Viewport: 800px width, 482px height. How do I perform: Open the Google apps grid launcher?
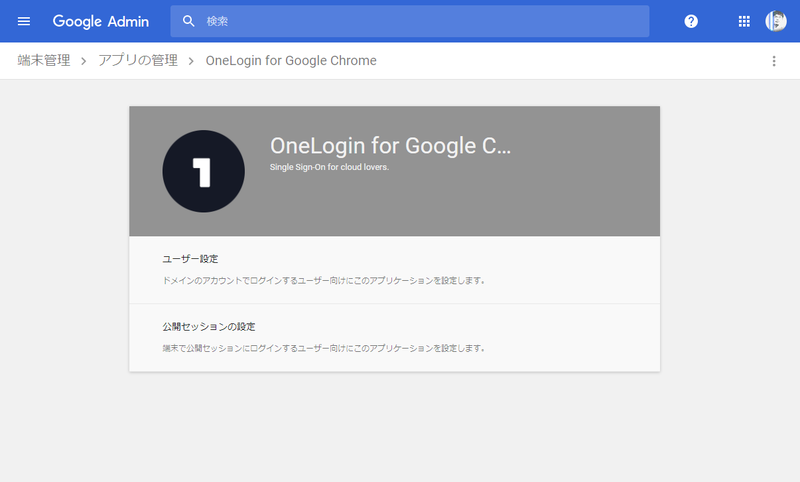pos(744,21)
